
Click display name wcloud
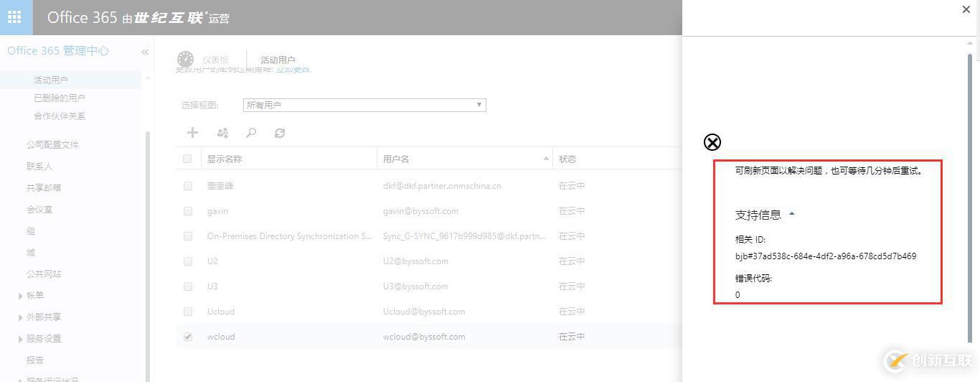point(221,337)
